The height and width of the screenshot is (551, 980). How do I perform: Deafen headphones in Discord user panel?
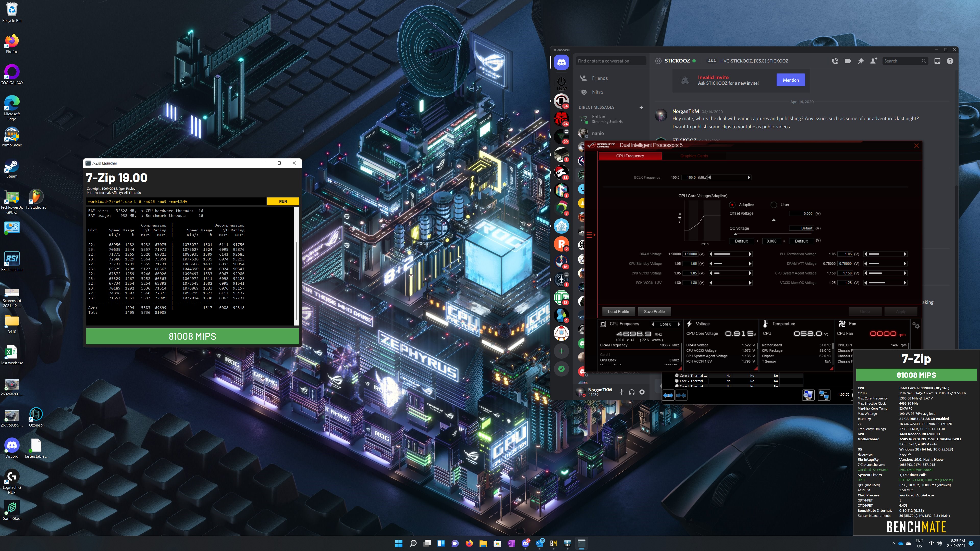click(632, 392)
